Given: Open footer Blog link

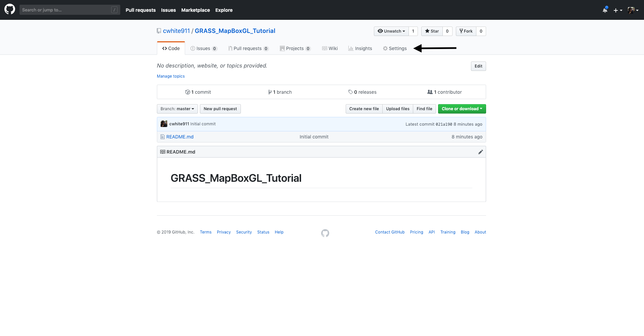Looking at the screenshot, I should point(465,232).
